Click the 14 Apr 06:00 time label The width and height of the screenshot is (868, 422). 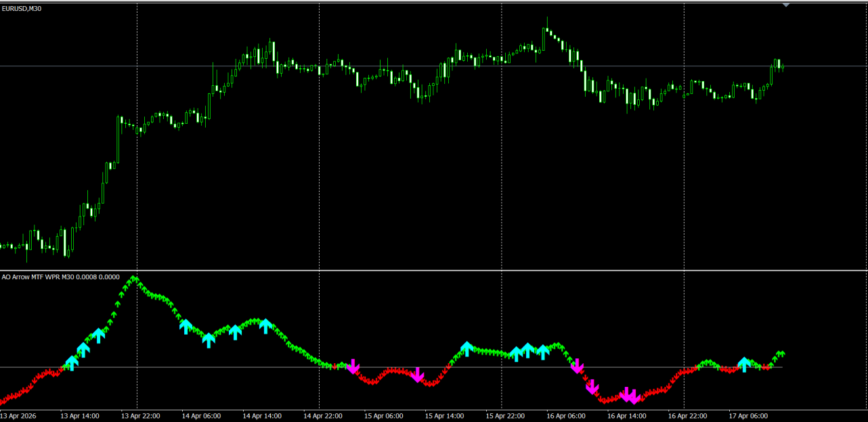(x=201, y=416)
